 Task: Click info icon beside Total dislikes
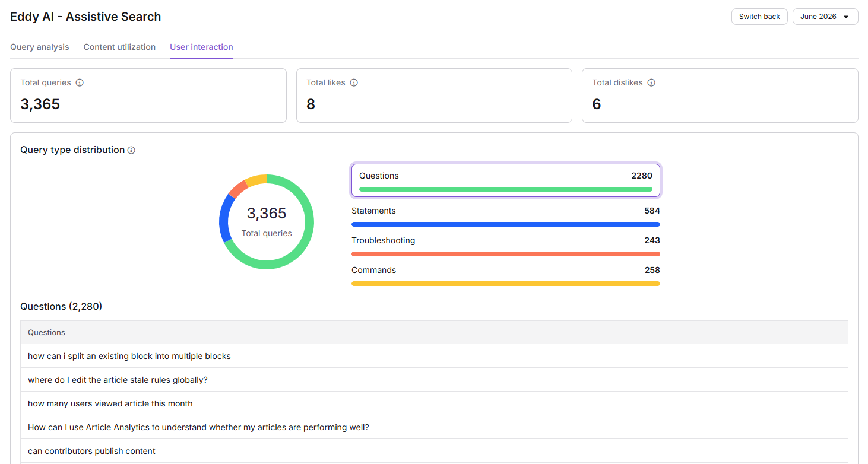click(x=651, y=82)
